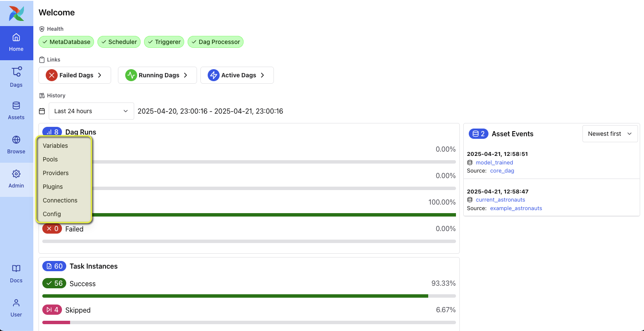Screen dimensions: 644x331
Task: Open the Failed Dags link
Action: pos(74,75)
